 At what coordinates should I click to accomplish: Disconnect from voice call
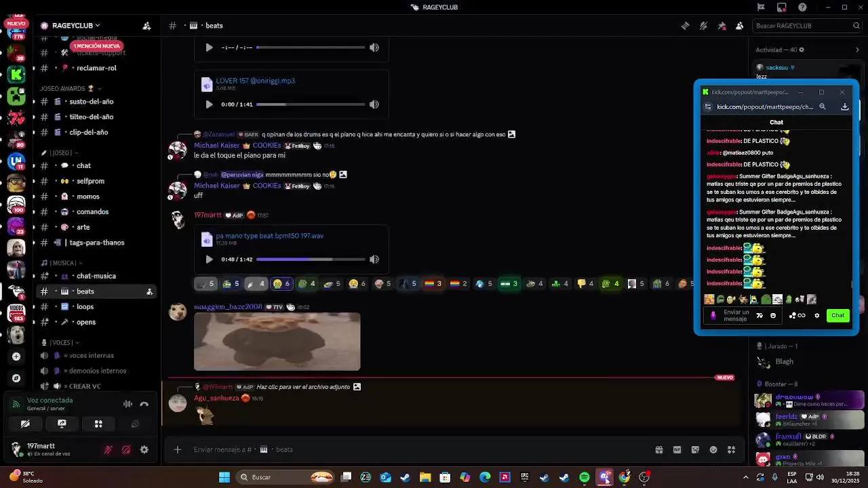coord(144,404)
